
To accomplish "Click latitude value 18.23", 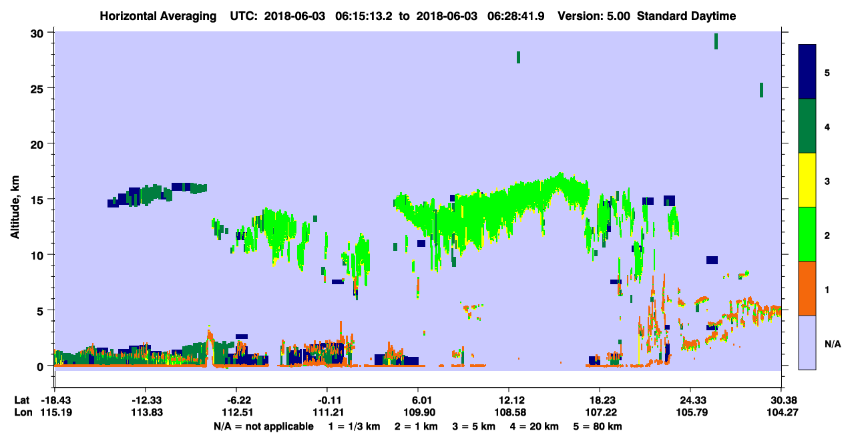I will [600, 400].
